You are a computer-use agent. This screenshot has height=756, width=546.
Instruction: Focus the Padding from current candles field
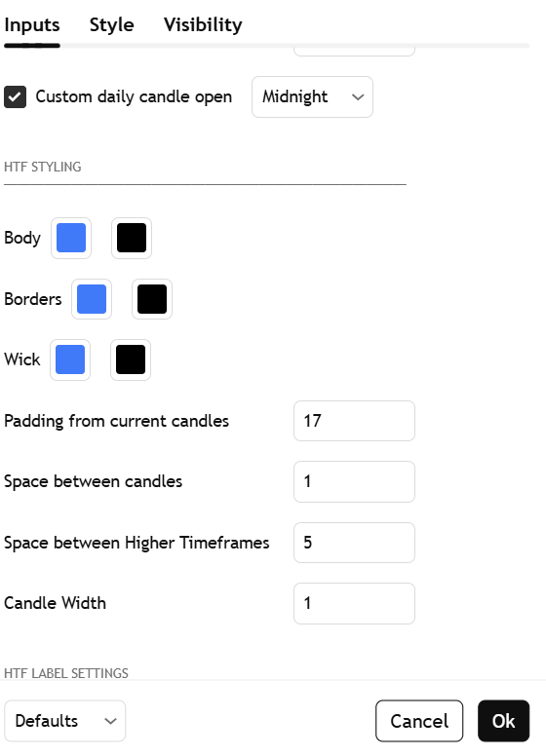click(354, 421)
